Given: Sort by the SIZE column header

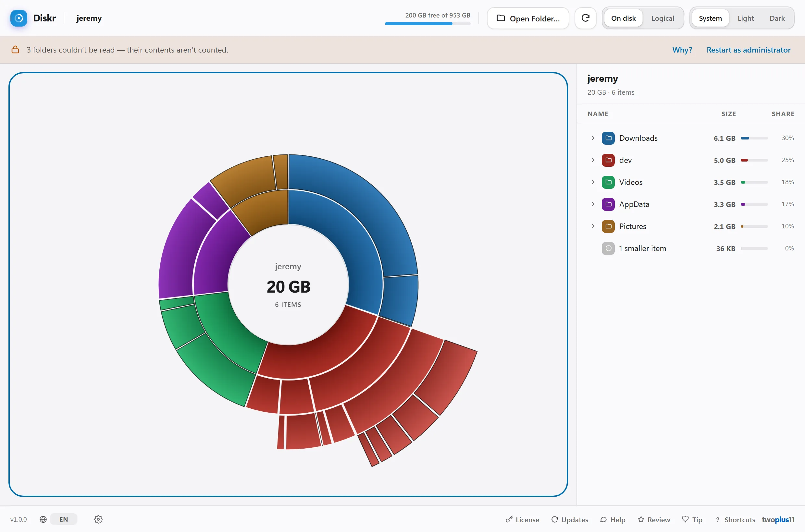Looking at the screenshot, I should (x=729, y=114).
